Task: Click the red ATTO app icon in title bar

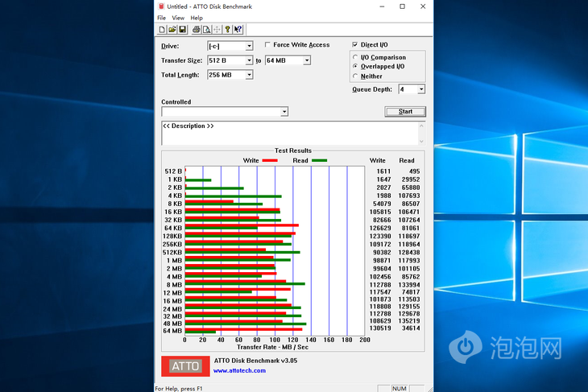Action: 162,6
